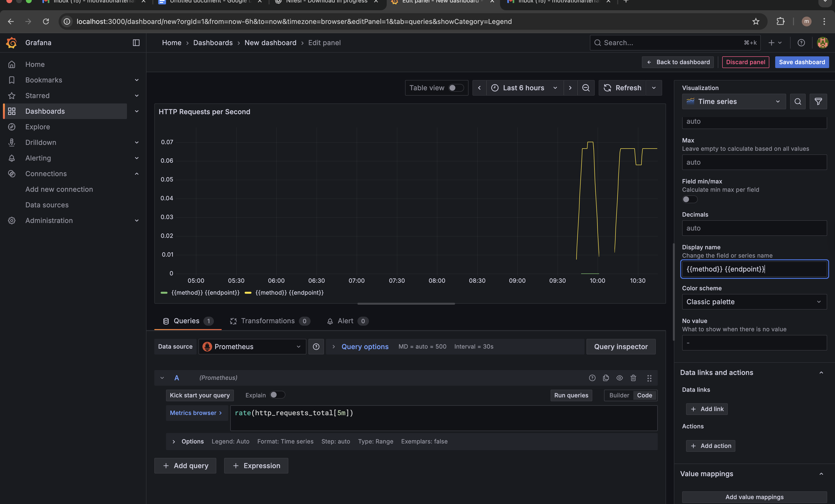Click the green legend color swatch

point(164,293)
